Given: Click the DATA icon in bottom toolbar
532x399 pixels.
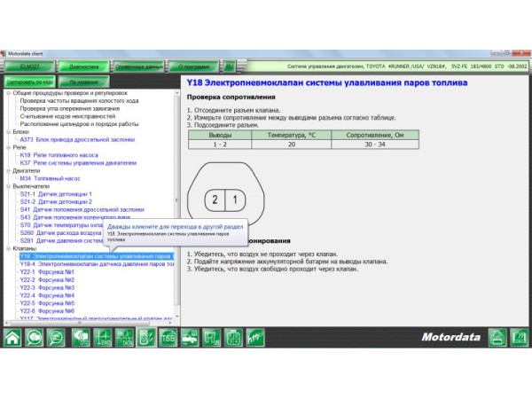Looking at the screenshot, I should point(124,338).
